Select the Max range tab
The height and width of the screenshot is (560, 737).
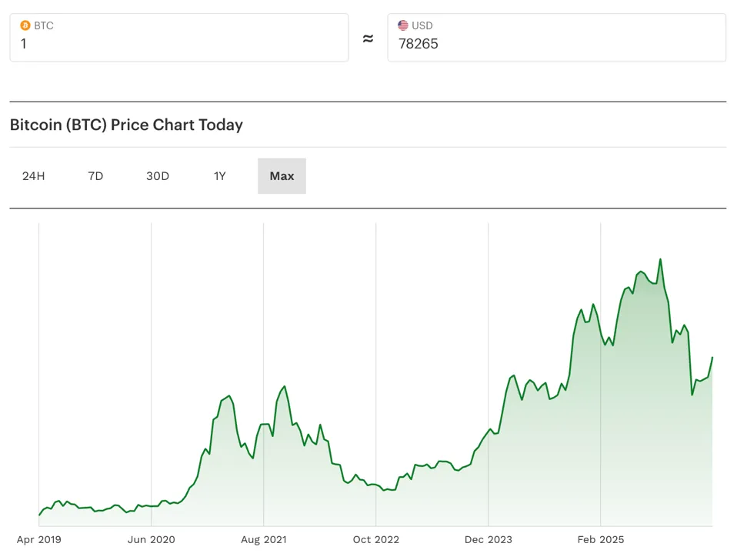point(282,176)
